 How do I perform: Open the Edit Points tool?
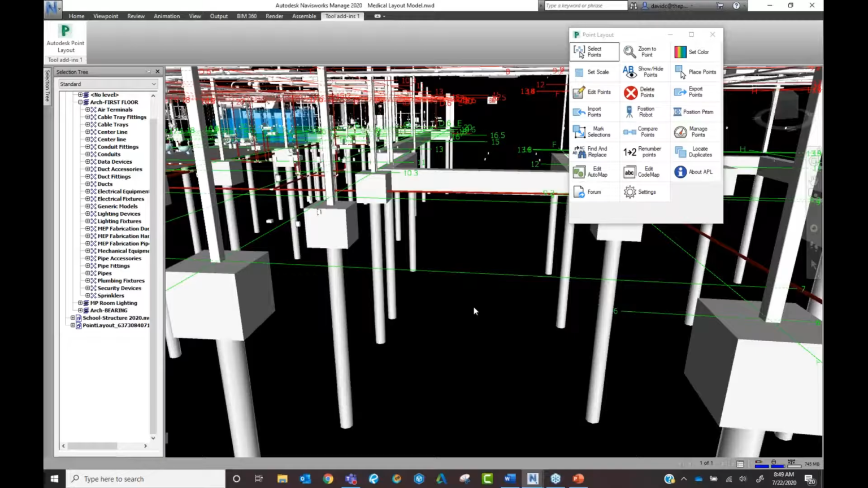pos(592,92)
